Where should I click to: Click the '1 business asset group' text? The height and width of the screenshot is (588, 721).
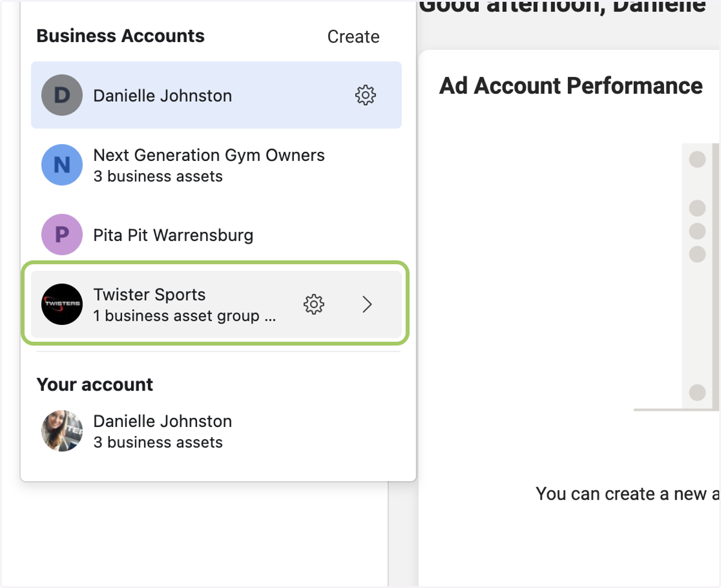[x=185, y=316]
